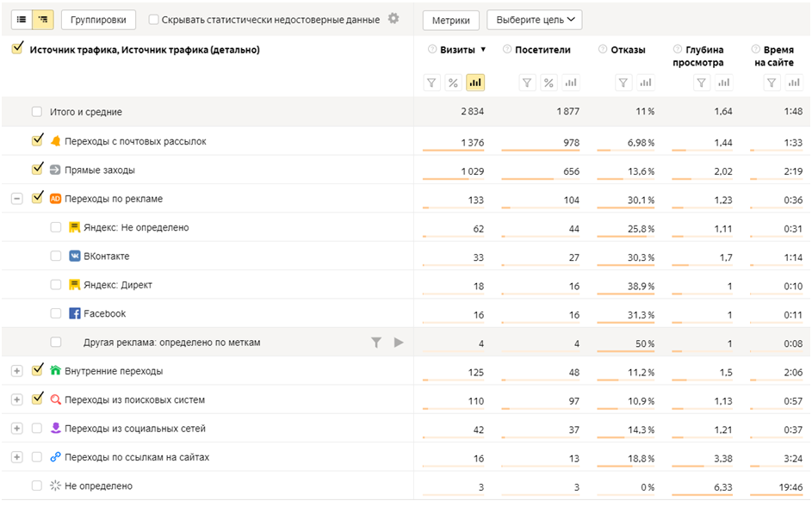Image resolution: width=812 pixels, height=507 pixels.
Task: Check the ВКонтакте row checkbox
Action: 56,257
